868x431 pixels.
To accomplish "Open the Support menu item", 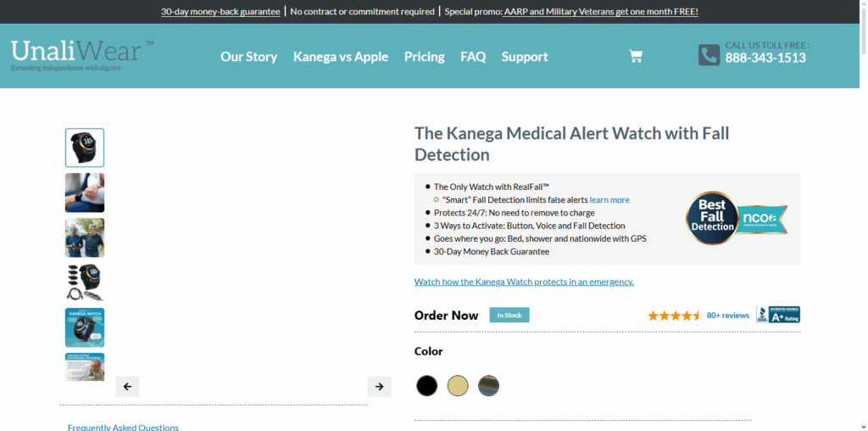I will [525, 57].
